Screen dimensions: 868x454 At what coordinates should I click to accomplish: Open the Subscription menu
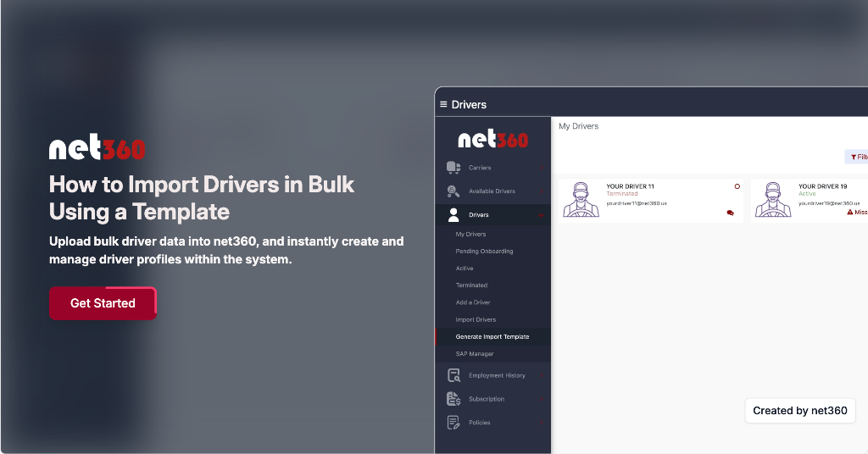pos(487,399)
